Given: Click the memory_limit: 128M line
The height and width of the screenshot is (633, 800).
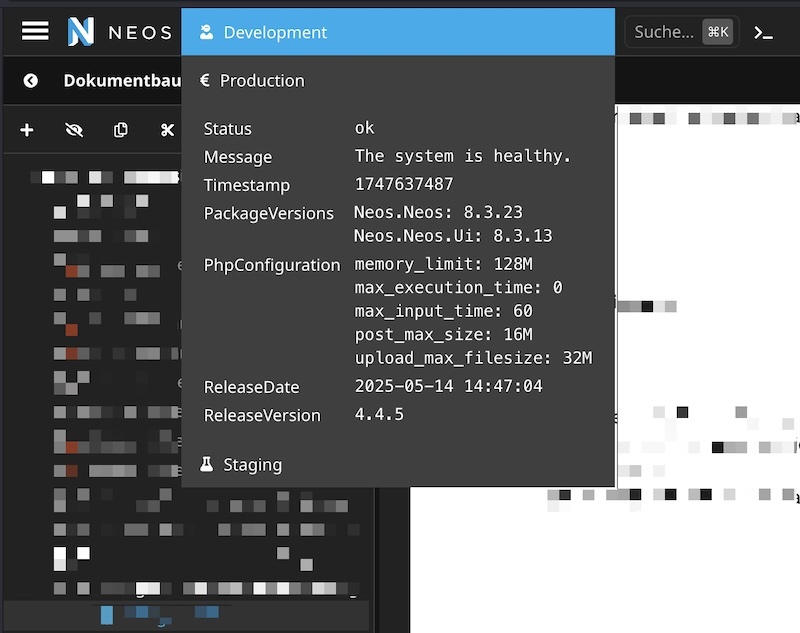Looking at the screenshot, I should (x=443, y=264).
